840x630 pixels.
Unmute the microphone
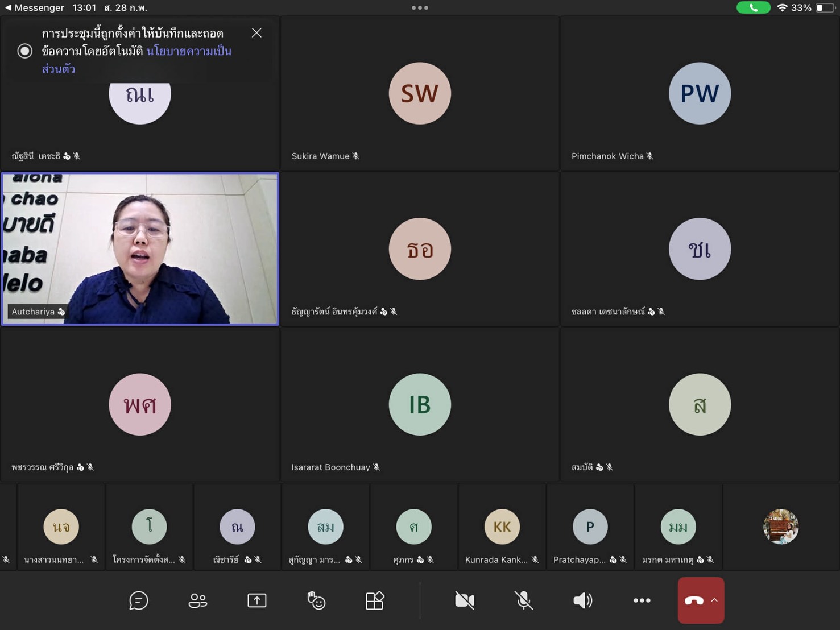[x=524, y=600]
